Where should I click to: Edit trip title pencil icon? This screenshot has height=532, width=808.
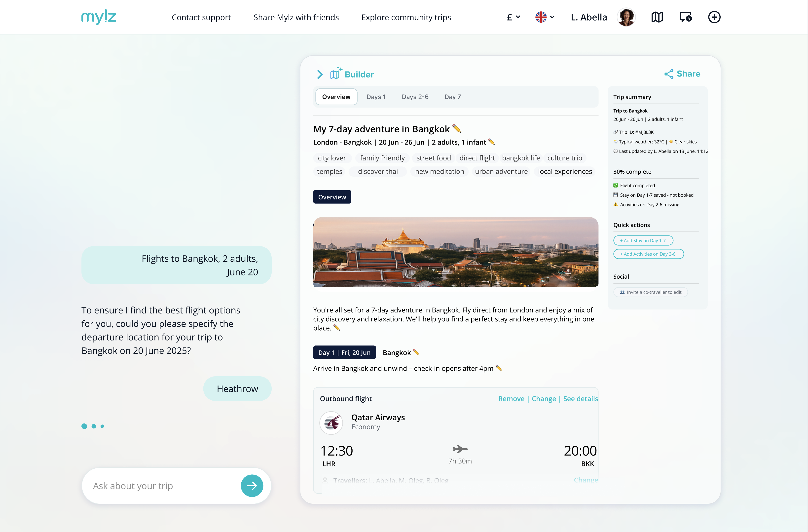point(457,128)
